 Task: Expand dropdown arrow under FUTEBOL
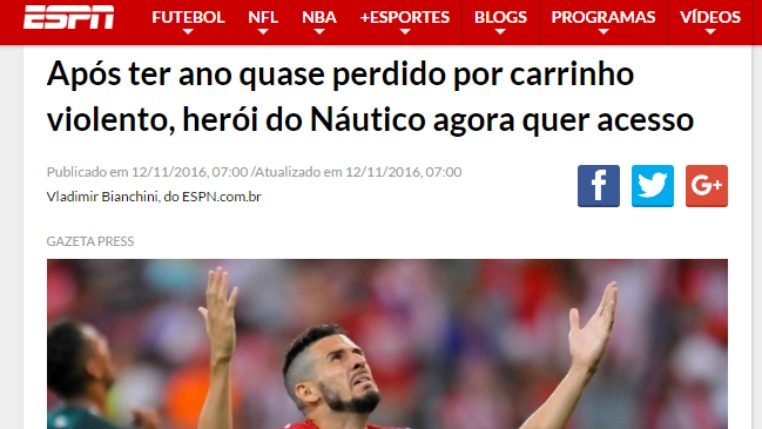pos(188,32)
